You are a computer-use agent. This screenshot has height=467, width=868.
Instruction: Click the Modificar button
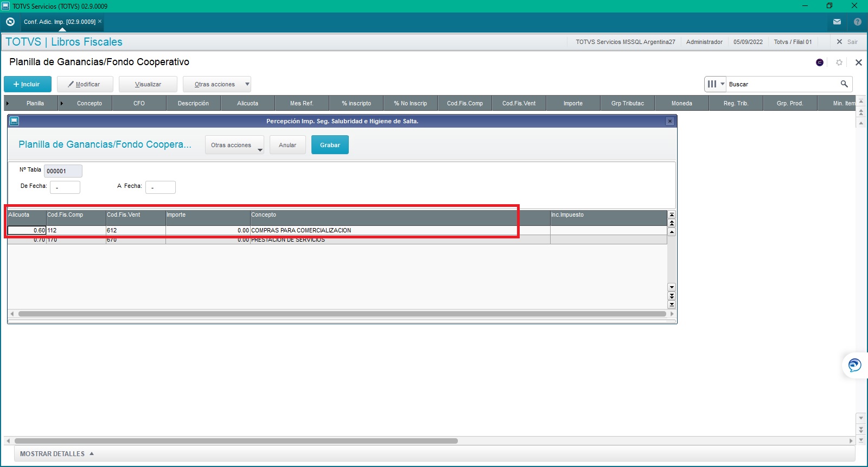tap(85, 84)
